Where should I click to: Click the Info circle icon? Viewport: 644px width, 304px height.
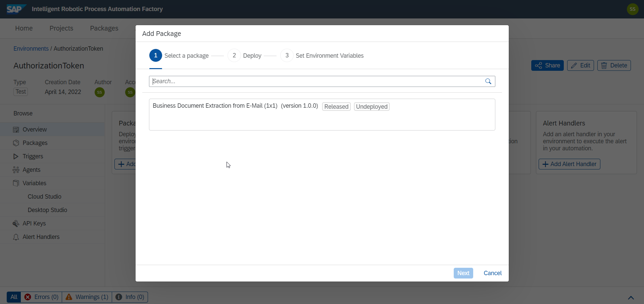click(119, 297)
